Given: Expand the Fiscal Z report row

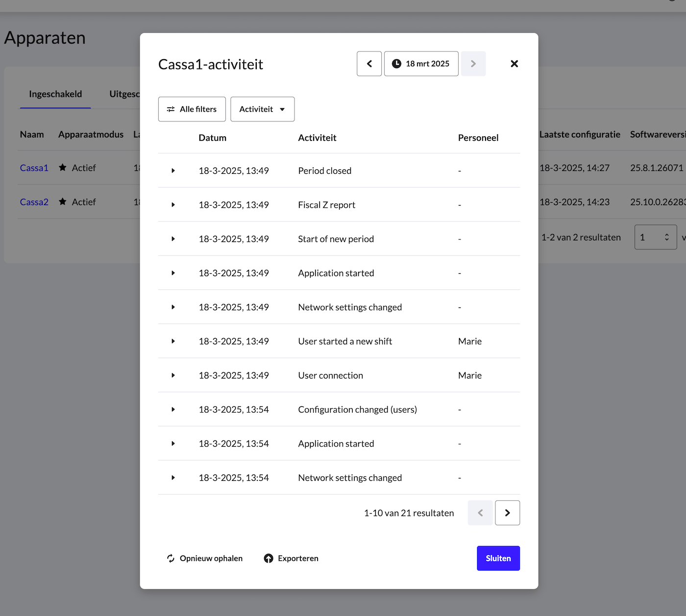Looking at the screenshot, I should [x=173, y=205].
